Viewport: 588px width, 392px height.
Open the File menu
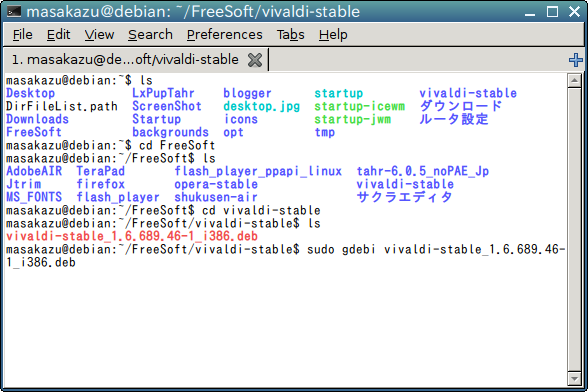[x=22, y=35]
